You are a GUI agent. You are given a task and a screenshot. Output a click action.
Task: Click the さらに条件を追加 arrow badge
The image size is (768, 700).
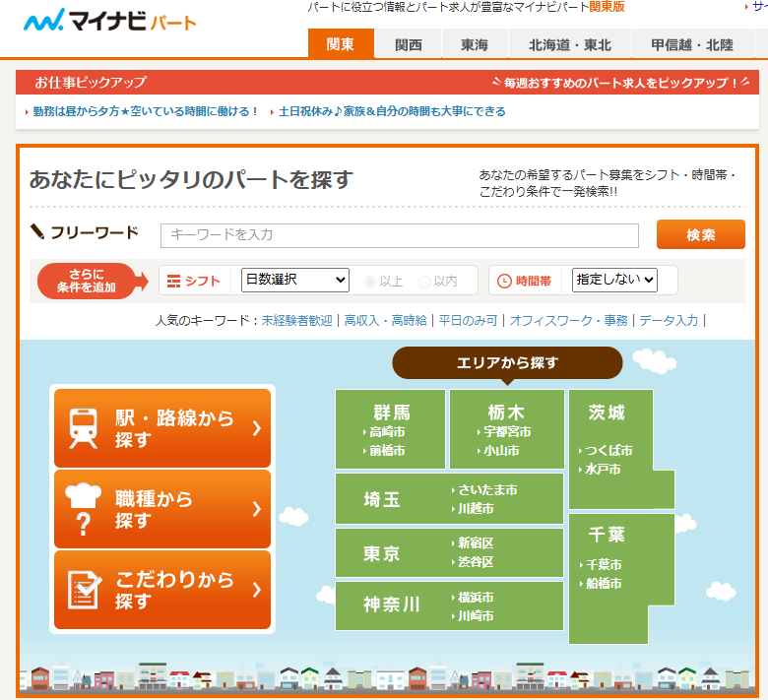pyautogui.click(x=94, y=281)
